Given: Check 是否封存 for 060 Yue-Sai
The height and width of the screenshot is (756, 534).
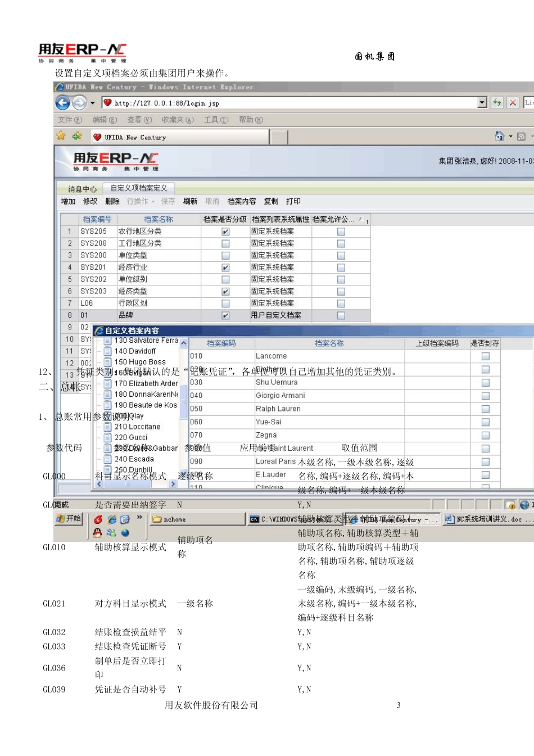Looking at the screenshot, I should 486,422.
